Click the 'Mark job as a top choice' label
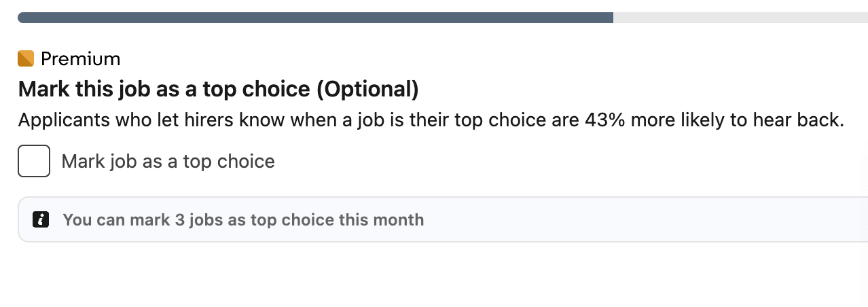Image resolution: width=868 pixels, height=307 pixels. (168, 162)
